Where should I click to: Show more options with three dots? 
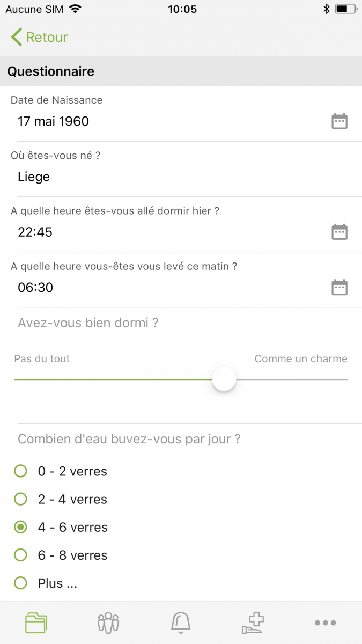[x=325, y=623]
